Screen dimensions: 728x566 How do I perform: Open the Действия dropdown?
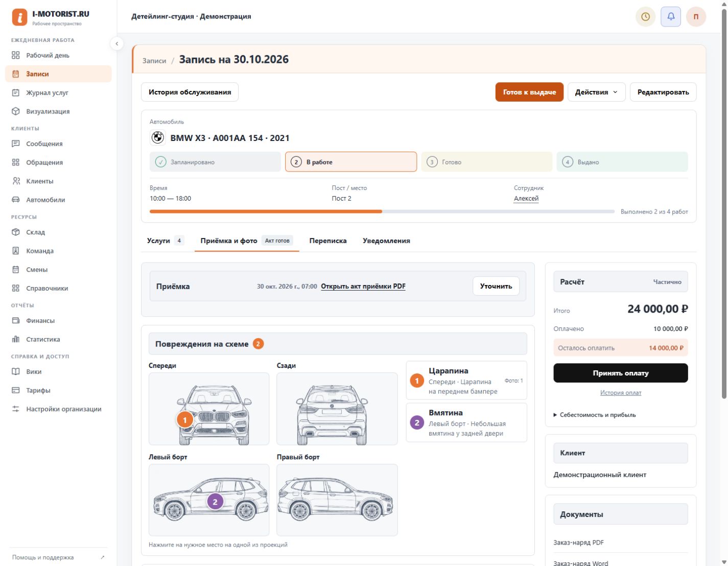(596, 92)
